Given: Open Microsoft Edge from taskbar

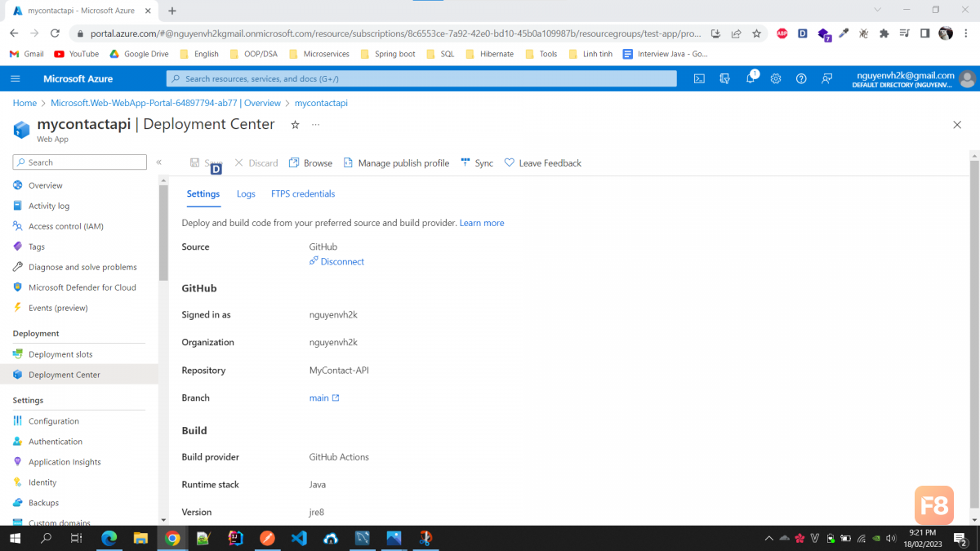Looking at the screenshot, I should tap(109, 538).
